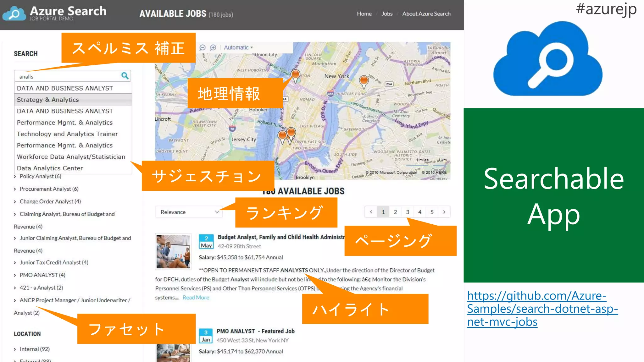Expand the Junior Tax Credit Analyst chevron
The height and width of the screenshot is (362, 644).
15,263
